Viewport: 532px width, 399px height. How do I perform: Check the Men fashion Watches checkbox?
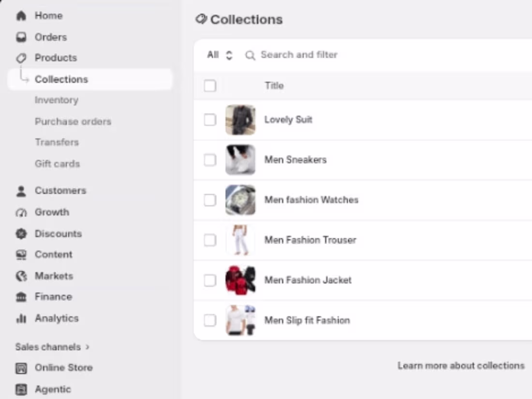(x=210, y=200)
